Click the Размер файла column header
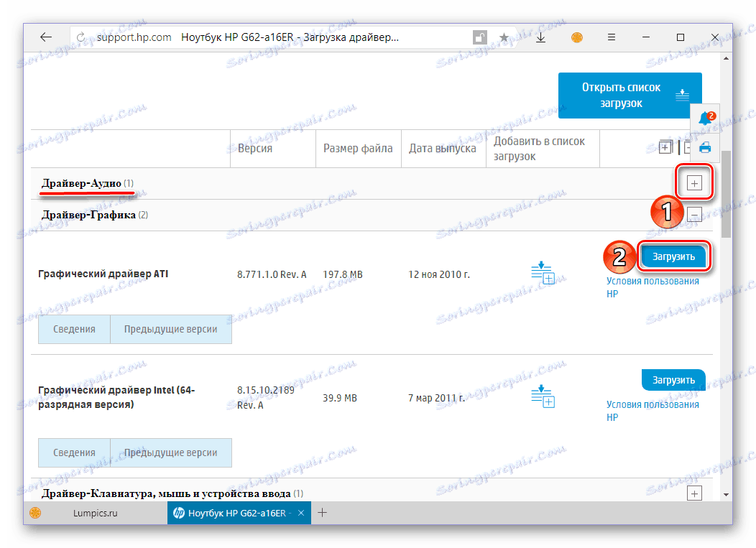Screen dimensions: 756x548 coord(358,149)
